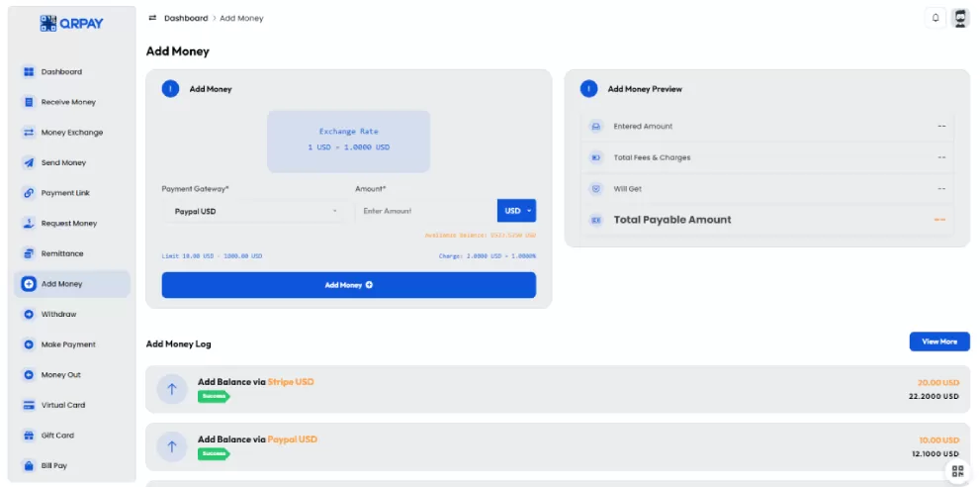Click the Enter Amount input field
This screenshot has width=980, height=487.
425,211
